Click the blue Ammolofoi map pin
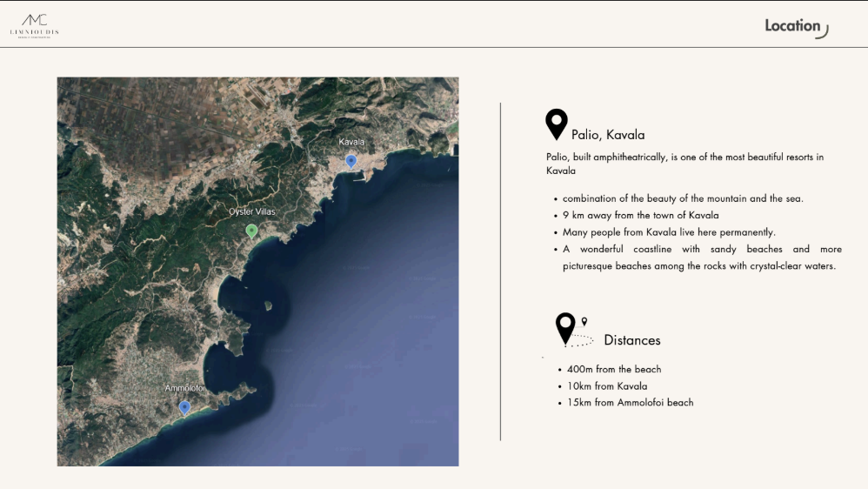The height and width of the screenshot is (489, 868). 184,408
